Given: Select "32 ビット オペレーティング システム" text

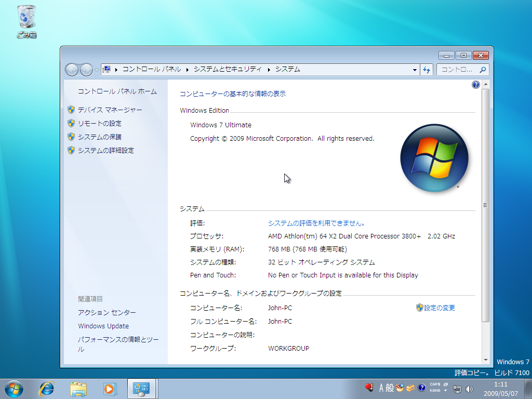Looking at the screenshot, I should (321, 262).
